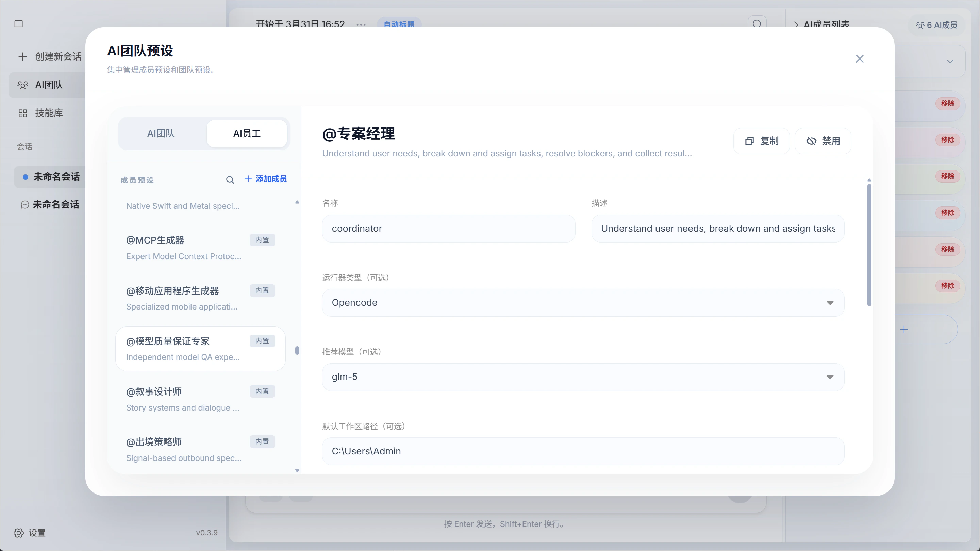Click the 复制 copy button
This screenshot has width=980, height=551.
(762, 141)
